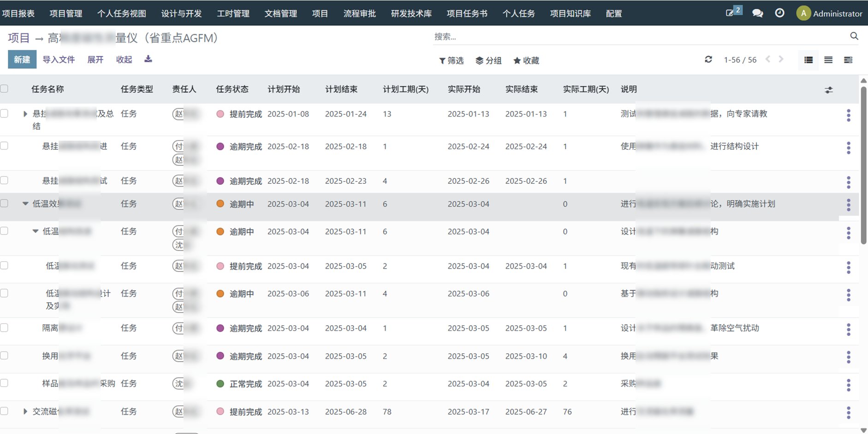This screenshot has height=434, width=868.
Task: Open the chat conversations icon
Action: click(757, 13)
